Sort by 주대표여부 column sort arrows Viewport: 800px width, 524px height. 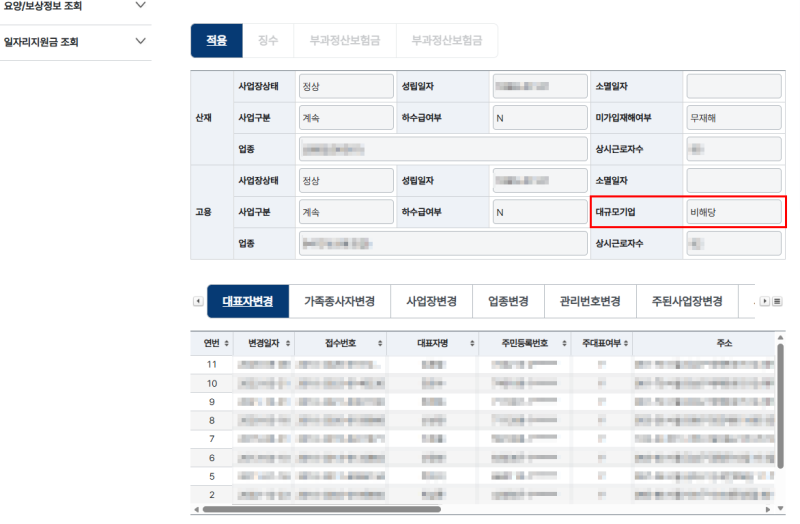[626, 343]
